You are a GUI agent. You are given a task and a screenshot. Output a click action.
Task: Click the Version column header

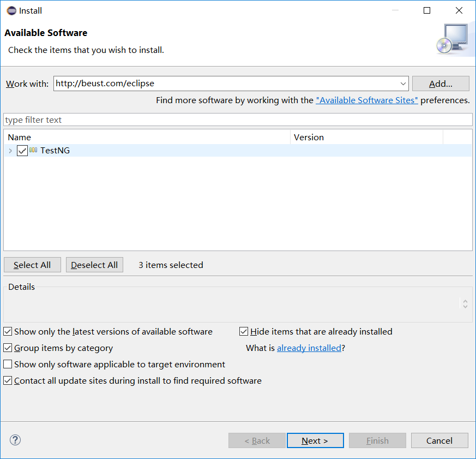click(x=367, y=138)
